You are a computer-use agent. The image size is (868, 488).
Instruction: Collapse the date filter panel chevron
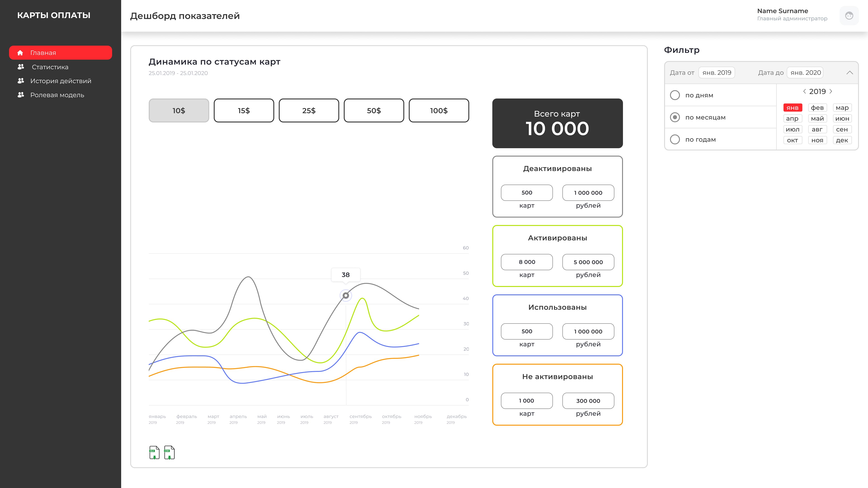pos(849,73)
